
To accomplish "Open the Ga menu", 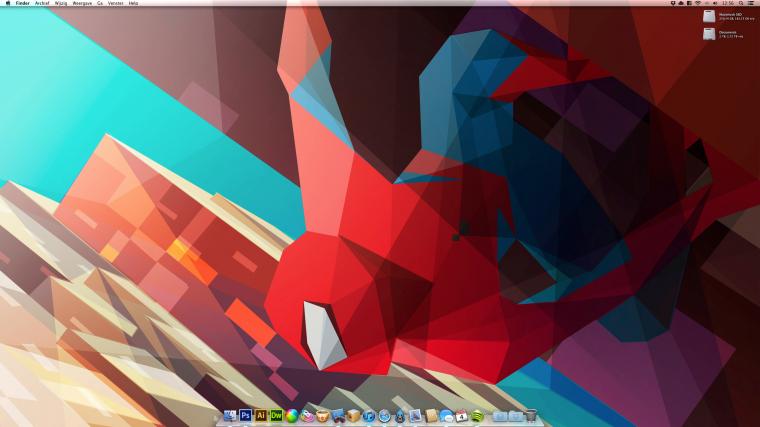I will click(x=100, y=3).
